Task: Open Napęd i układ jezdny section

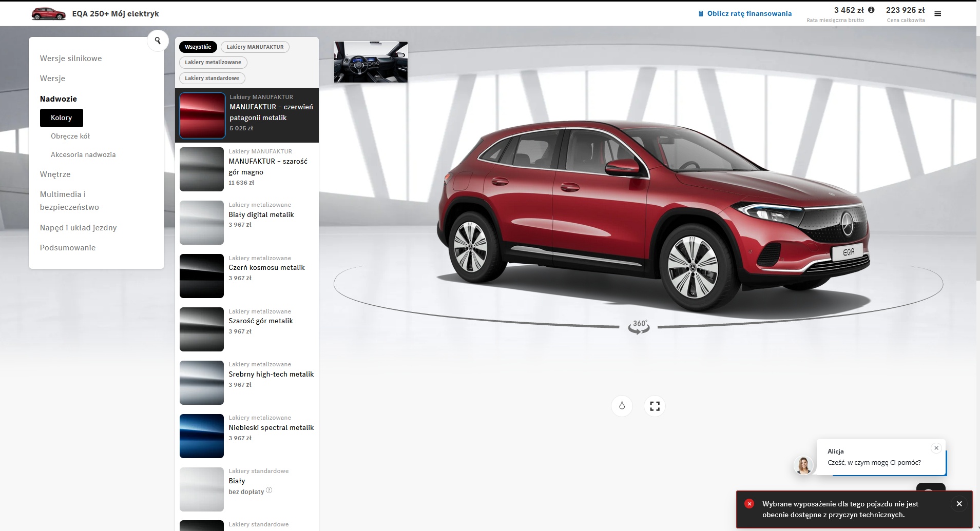Action: click(79, 228)
